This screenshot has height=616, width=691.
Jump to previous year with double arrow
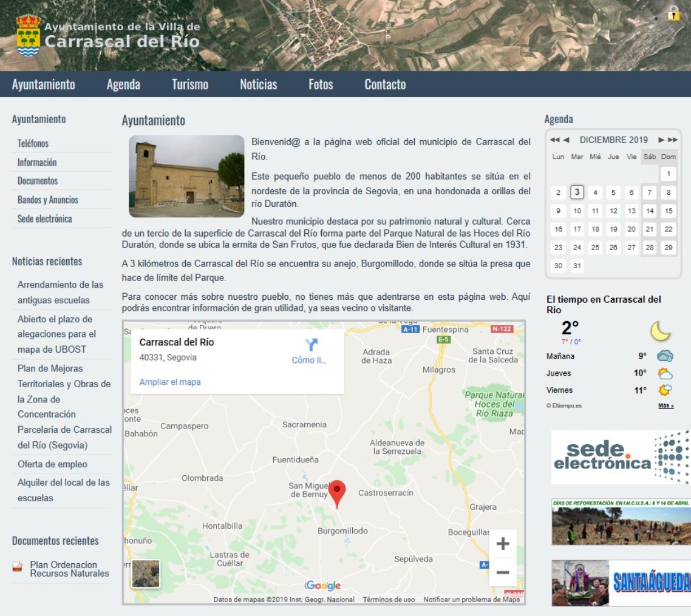coord(554,140)
